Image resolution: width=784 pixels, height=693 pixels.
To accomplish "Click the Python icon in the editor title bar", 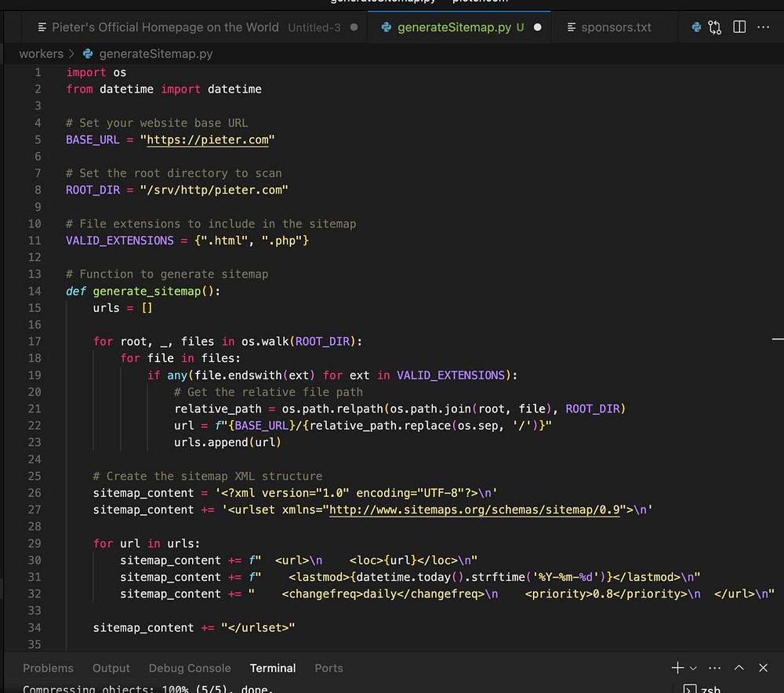I will coord(696,27).
